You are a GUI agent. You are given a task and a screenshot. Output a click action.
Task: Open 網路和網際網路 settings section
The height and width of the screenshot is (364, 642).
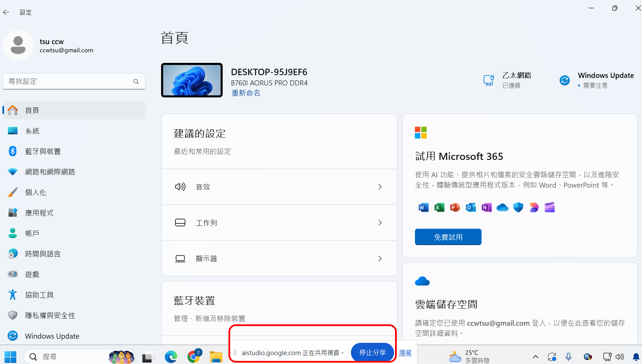(x=50, y=172)
